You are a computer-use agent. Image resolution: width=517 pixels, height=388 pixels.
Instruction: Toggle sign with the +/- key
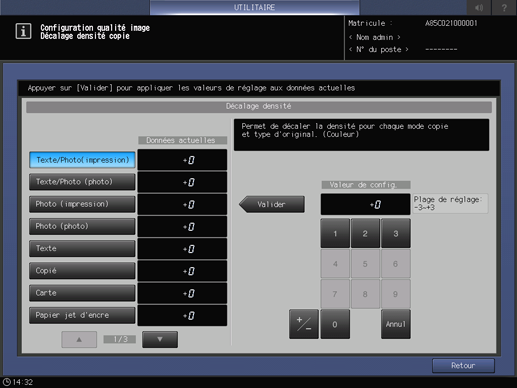pos(304,324)
